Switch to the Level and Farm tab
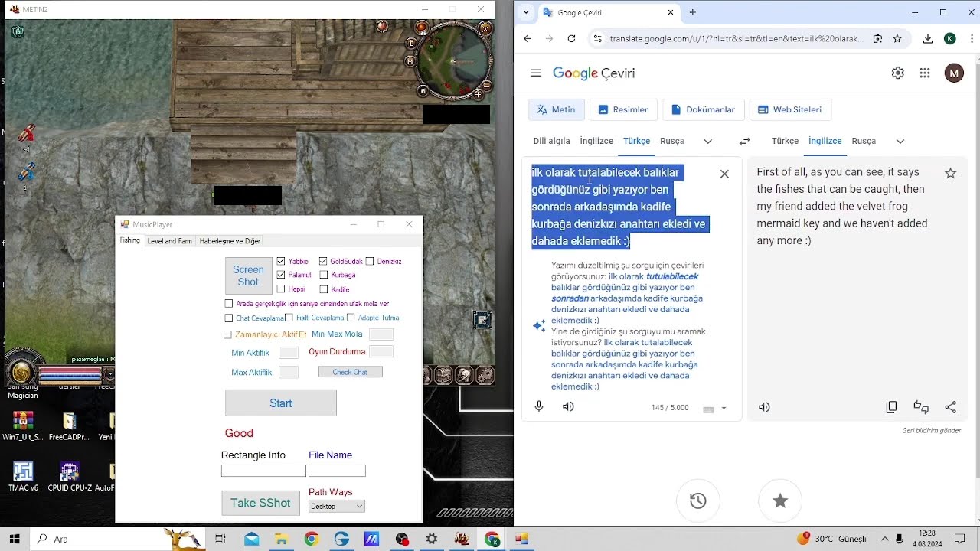 pos(169,241)
